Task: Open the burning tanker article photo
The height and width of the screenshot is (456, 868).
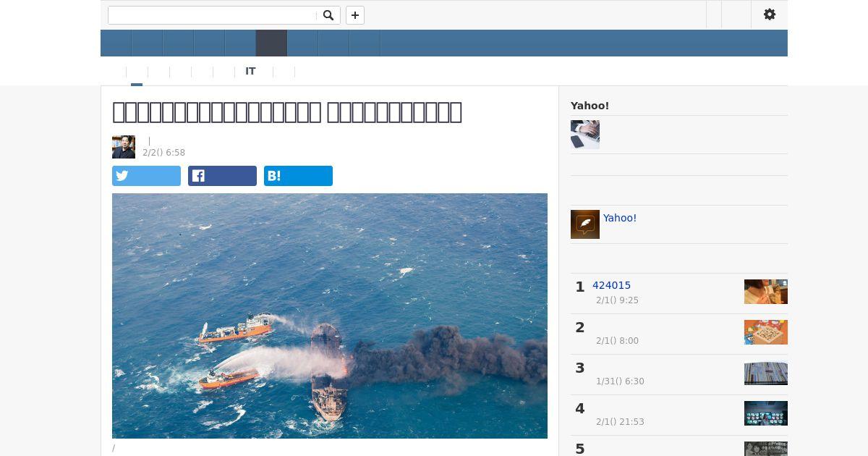Action: pos(330,316)
